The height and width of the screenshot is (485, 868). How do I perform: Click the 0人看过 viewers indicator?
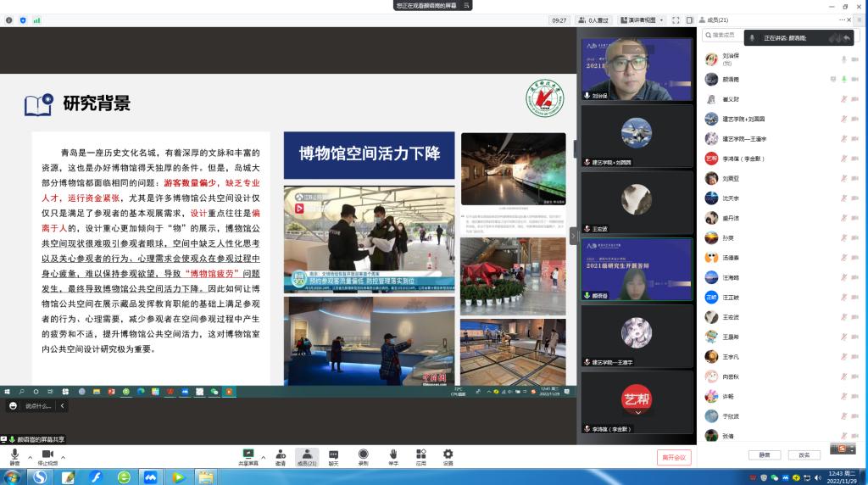(x=593, y=20)
